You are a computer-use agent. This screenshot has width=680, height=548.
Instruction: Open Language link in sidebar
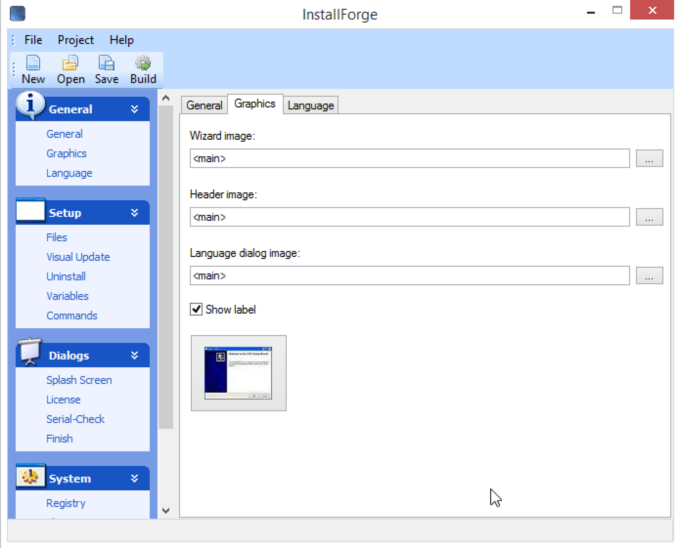(x=69, y=173)
